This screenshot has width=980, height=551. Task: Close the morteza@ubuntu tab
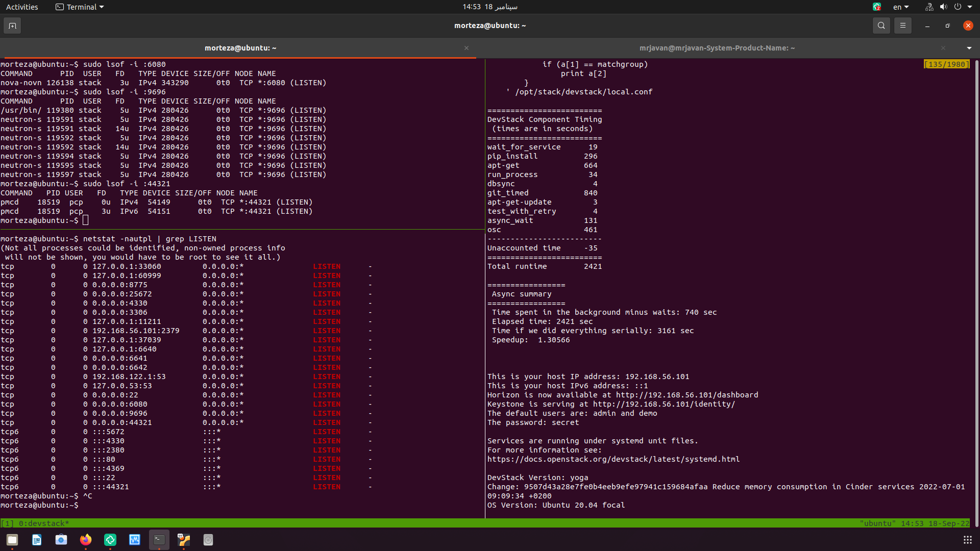coord(467,48)
